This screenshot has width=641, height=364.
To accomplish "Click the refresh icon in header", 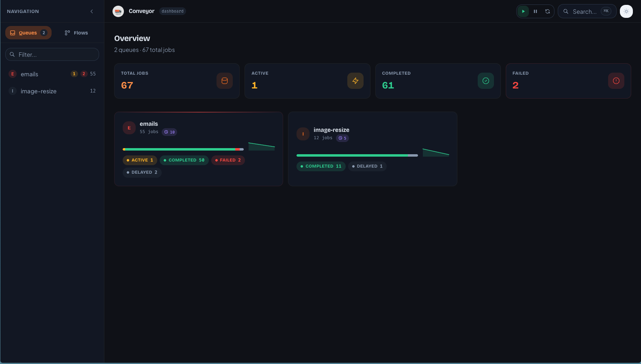I will 547,11.
